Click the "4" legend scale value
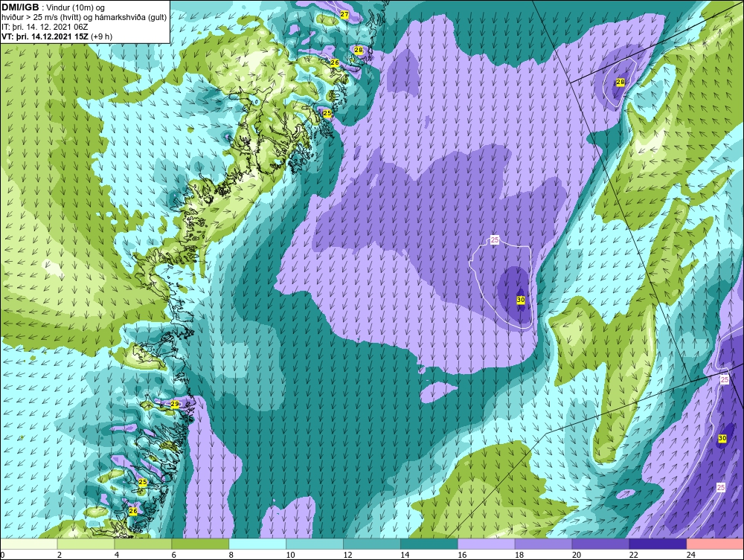Screen dimensions: 744x560 (117, 555)
